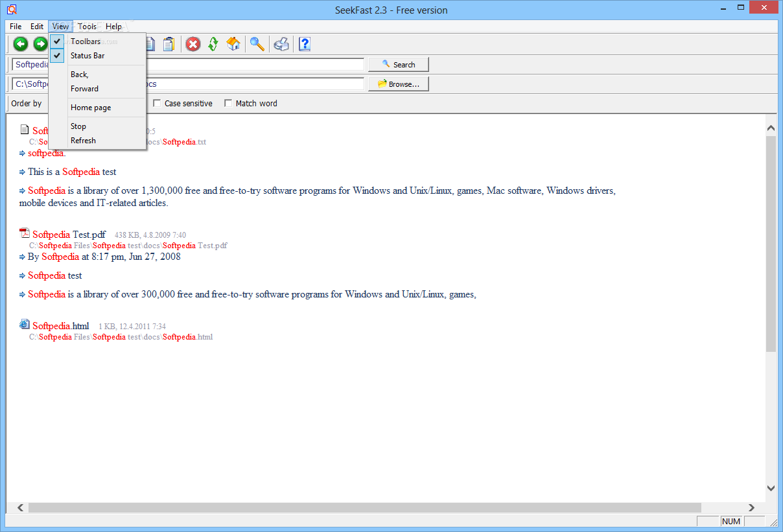This screenshot has width=783, height=532.
Task: Enable the Match word checkbox
Action: tap(228, 103)
